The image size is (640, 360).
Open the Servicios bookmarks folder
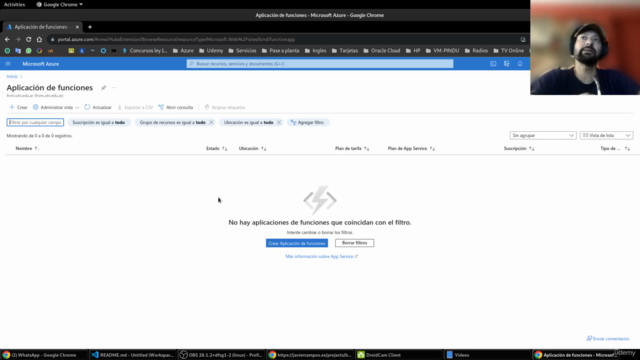click(x=242, y=51)
